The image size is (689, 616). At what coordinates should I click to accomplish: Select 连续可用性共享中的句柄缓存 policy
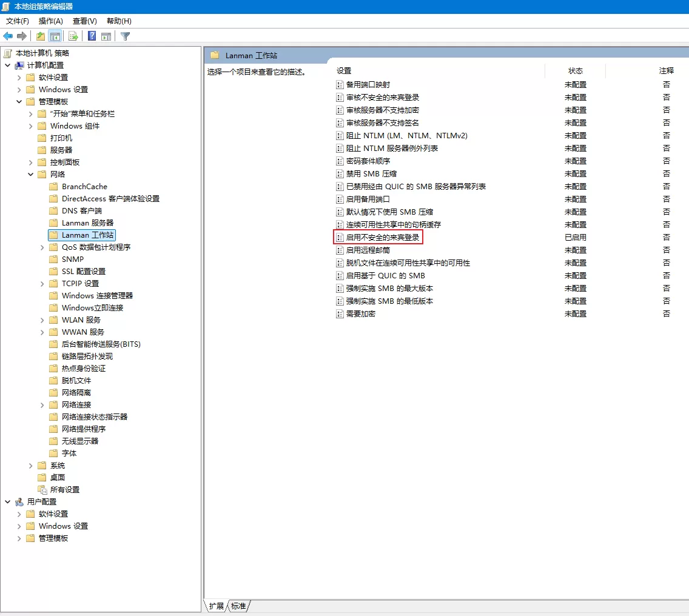pyautogui.click(x=393, y=224)
